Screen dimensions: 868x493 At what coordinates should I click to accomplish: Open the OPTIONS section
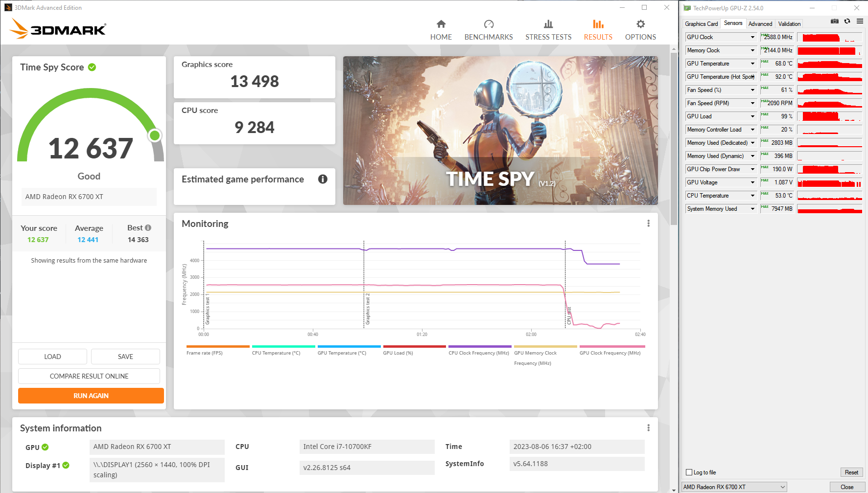pyautogui.click(x=640, y=30)
